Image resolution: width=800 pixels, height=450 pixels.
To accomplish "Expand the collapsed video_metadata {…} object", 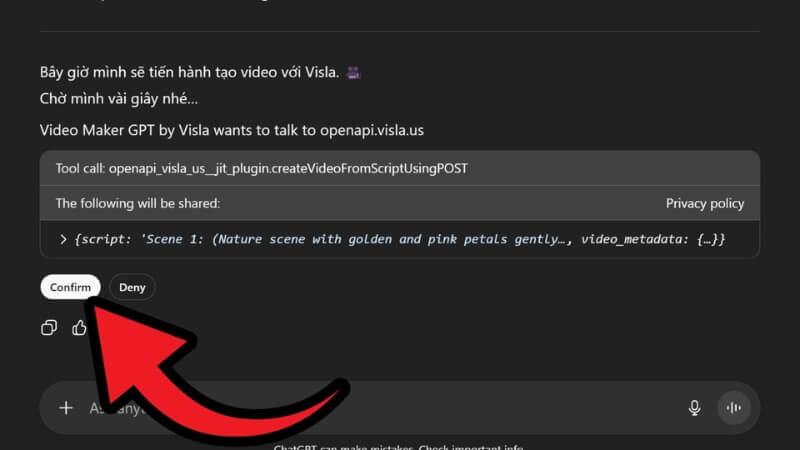I will 703,239.
